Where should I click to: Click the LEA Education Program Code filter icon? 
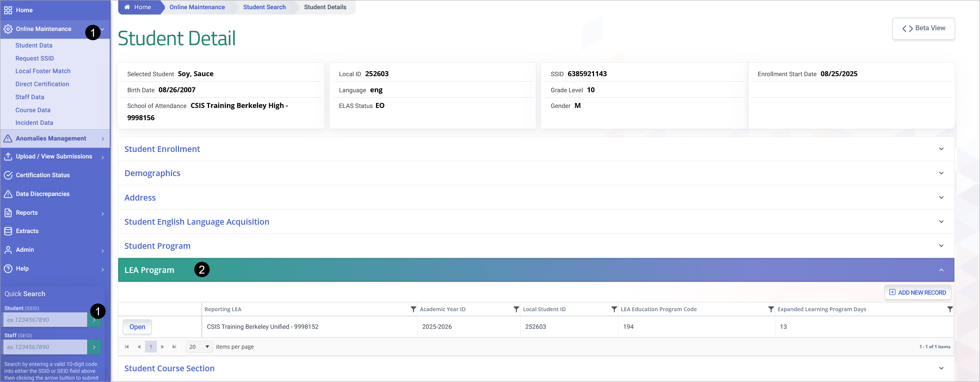coord(771,309)
